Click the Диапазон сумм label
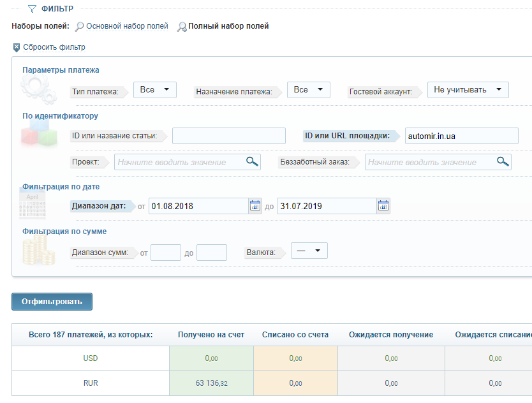Image resolution: width=532 pixels, height=403 pixels. [100, 253]
